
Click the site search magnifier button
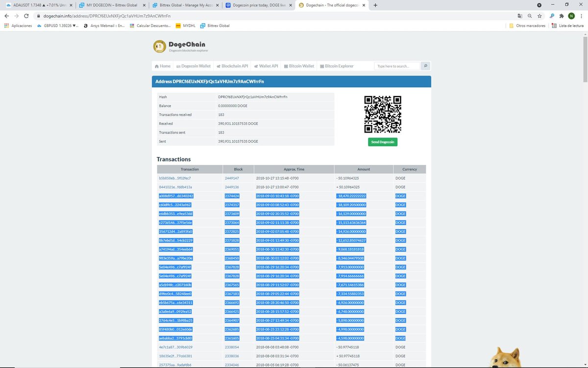point(425,66)
